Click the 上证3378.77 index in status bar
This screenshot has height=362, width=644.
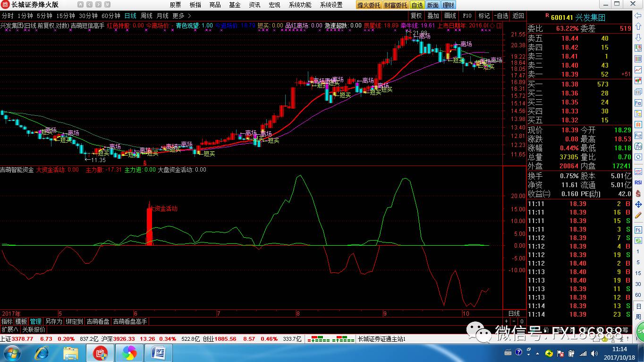[x=17, y=339]
